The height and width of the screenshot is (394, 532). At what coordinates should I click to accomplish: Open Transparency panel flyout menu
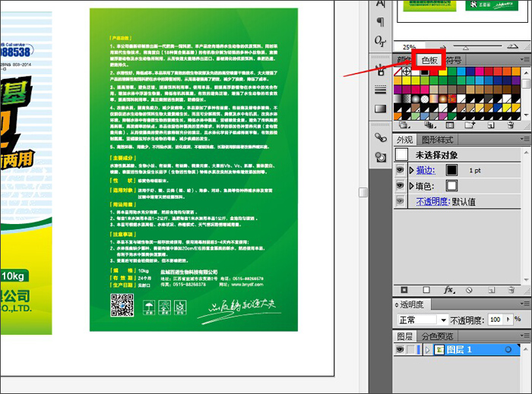pyautogui.click(x=525, y=304)
